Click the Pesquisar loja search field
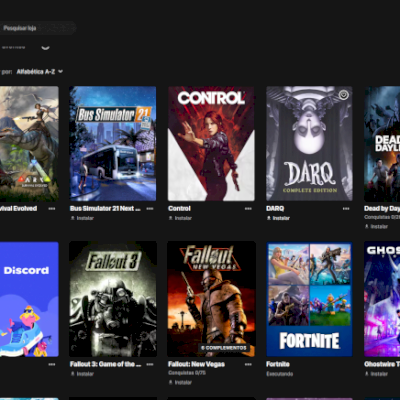Screen dimensions: 400x400 pos(37,28)
